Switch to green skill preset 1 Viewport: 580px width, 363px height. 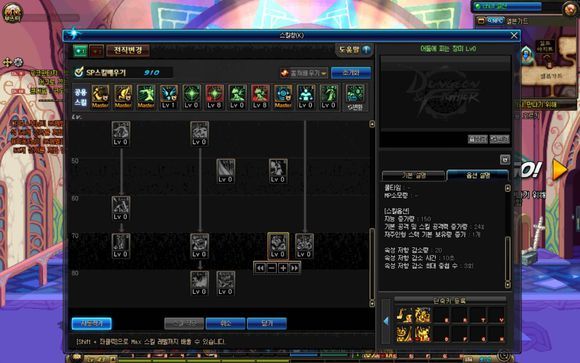80,50
